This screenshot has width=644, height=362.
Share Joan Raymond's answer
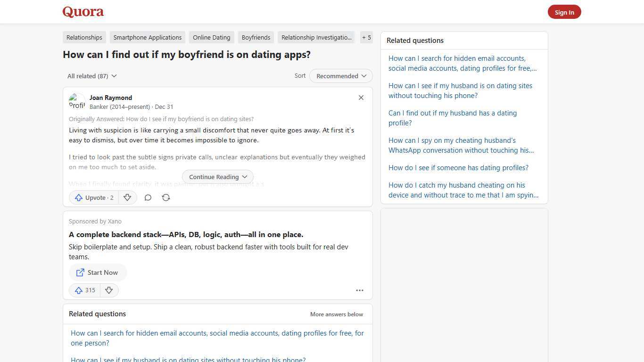[165, 197]
